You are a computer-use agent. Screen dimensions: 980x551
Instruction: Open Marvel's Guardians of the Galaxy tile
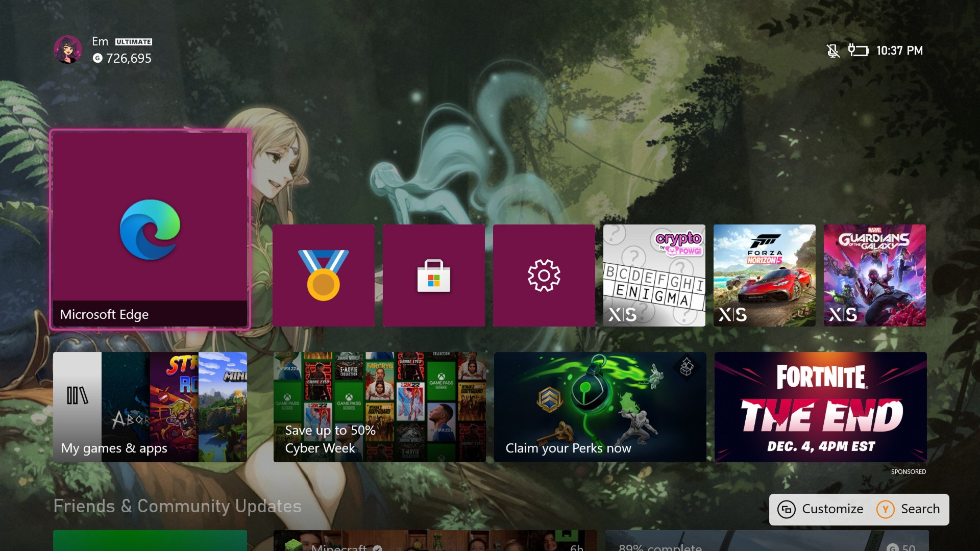pyautogui.click(x=874, y=275)
